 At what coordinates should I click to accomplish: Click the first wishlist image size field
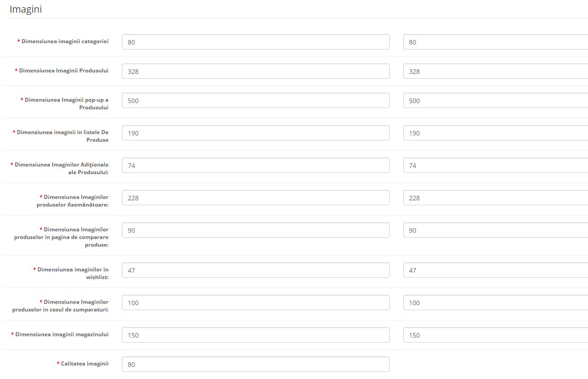255,270
